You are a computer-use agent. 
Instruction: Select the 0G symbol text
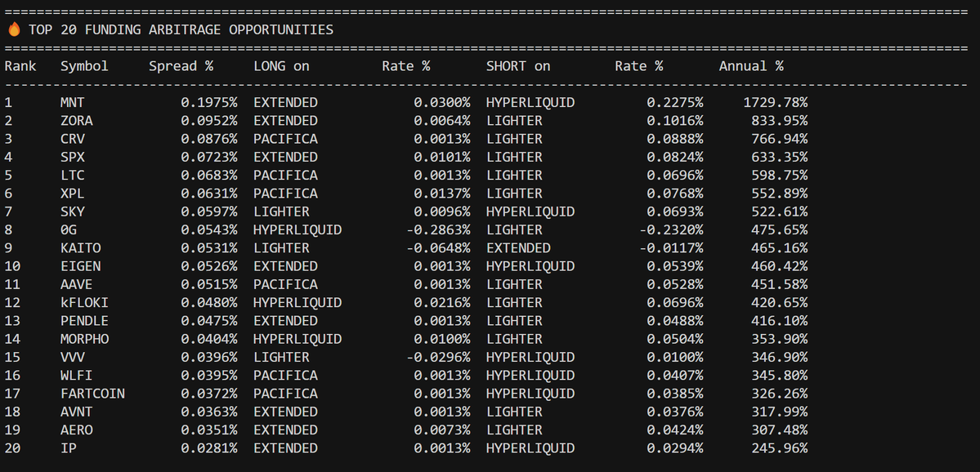tap(69, 229)
